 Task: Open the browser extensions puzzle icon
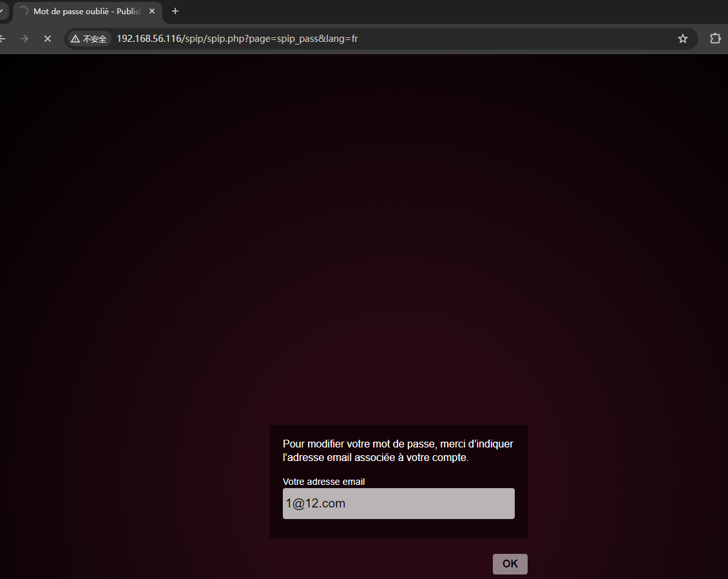point(714,39)
